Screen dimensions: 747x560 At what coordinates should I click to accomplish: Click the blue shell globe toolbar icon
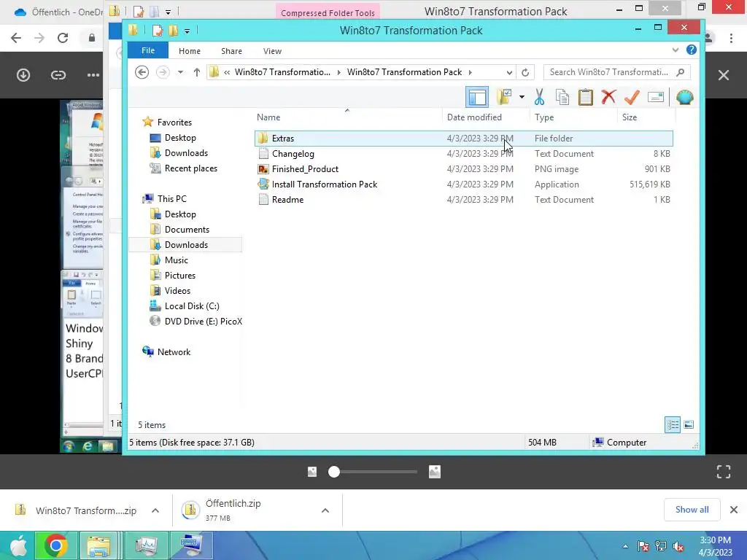pos(684,97)
